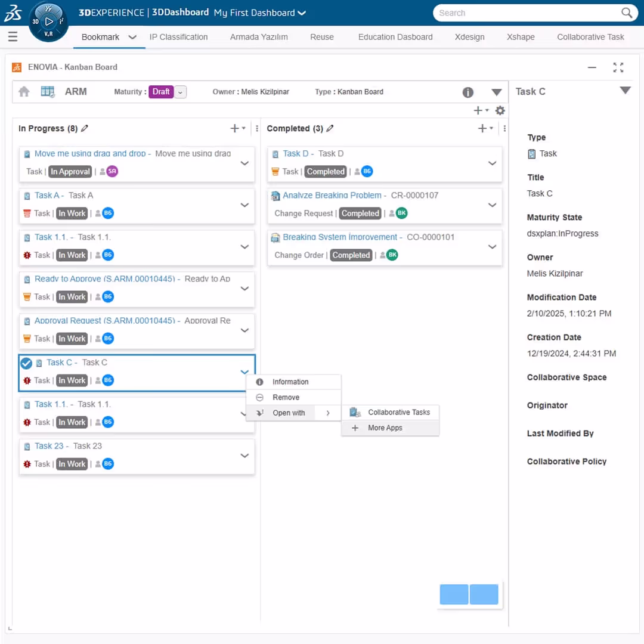Click the search magnifier icon
Screen dimensions: 644x644
(626, 13)
